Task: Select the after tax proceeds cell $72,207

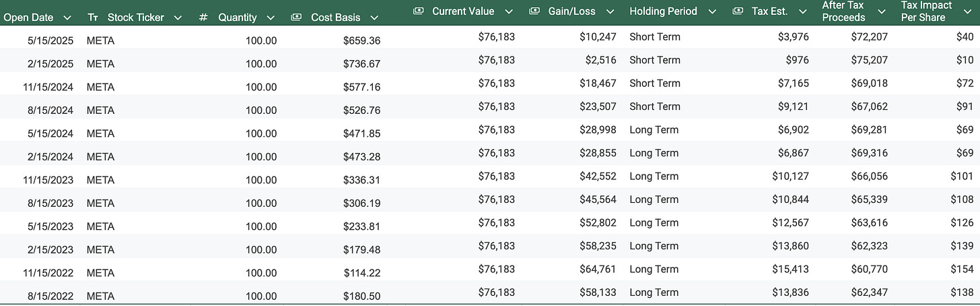Action: coord(869,36)
